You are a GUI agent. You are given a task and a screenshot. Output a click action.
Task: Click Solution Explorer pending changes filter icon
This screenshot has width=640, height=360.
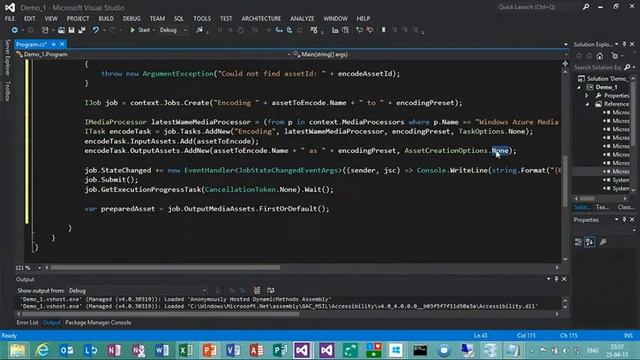click(615, 56)
